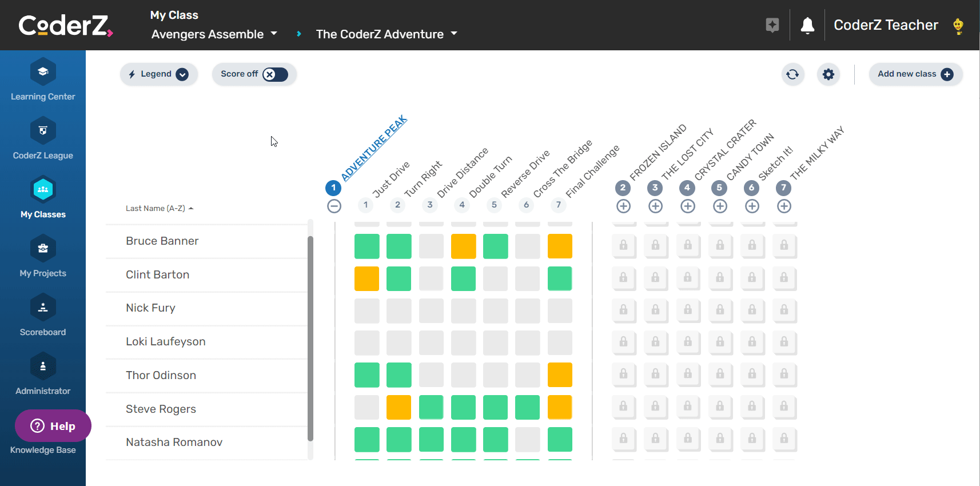Collapse the Adventure Peak mission columns
This screenshot has height=486, width=980.
coord(334,206)
